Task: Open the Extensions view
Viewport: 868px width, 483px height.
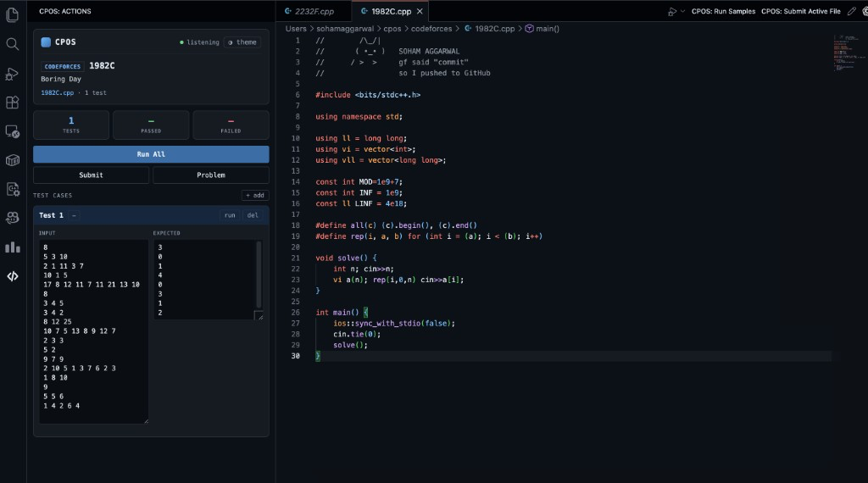Action: pos(12,103)
